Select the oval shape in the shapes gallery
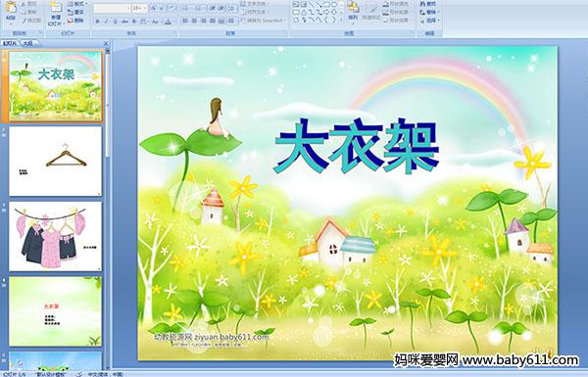Screen dimensions: 588x377 (x=333, y=5)
